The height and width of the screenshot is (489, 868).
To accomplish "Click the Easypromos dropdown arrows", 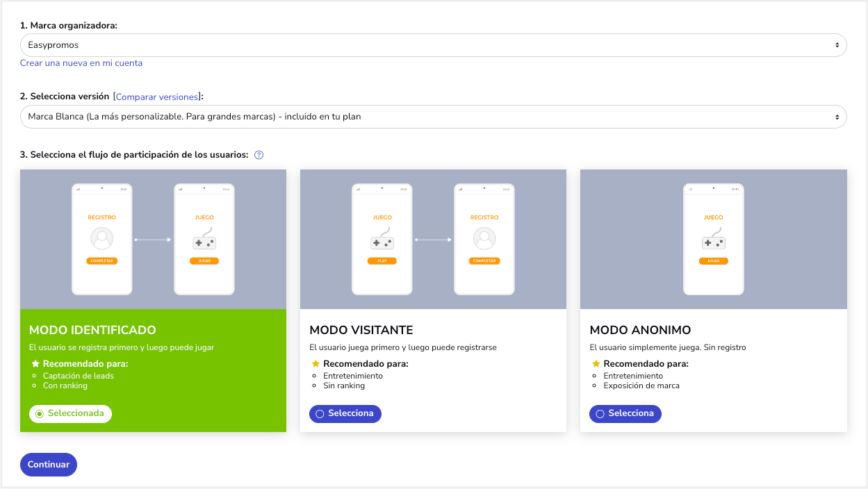I will pyautogui.click(x=837, y=45).
